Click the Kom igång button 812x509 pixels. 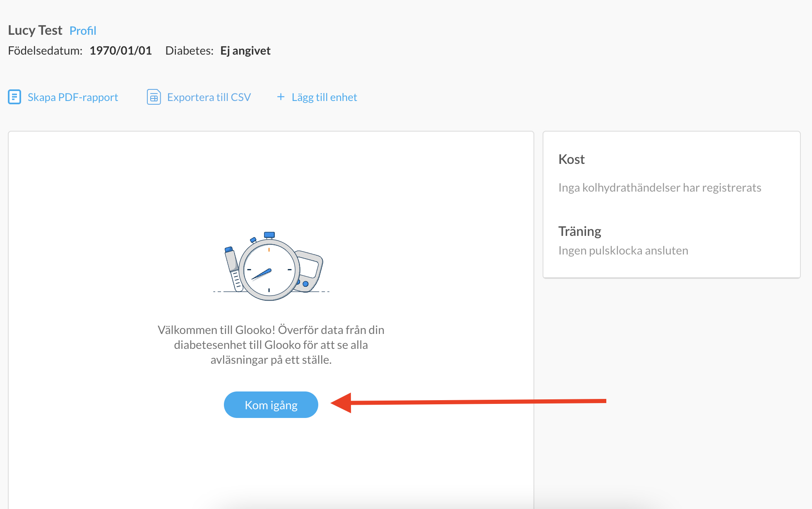click(x=271, y=405)
